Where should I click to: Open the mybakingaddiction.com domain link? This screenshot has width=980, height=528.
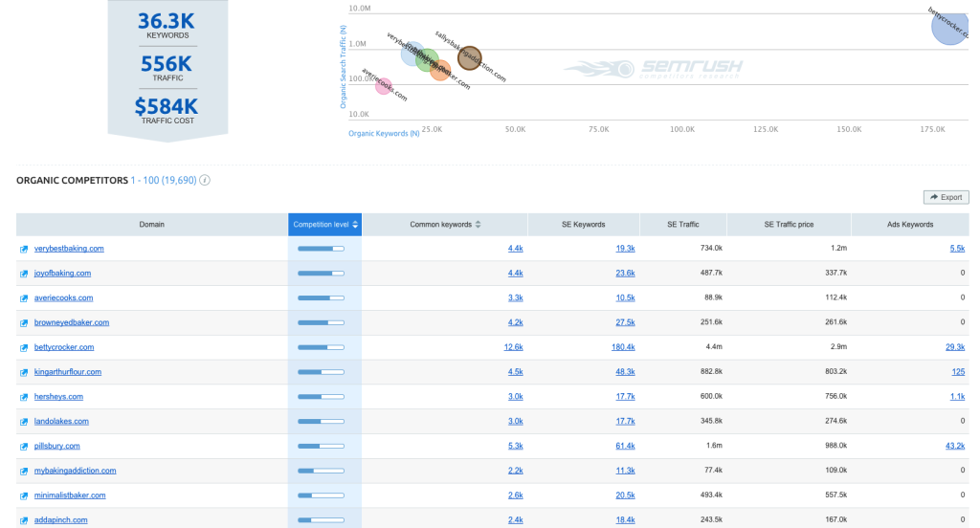pos(75,471)
